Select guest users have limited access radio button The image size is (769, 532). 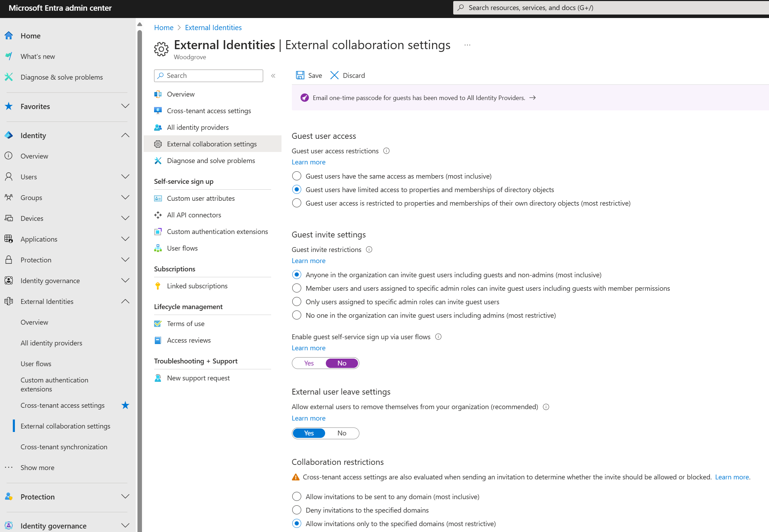tap(297, 190)
